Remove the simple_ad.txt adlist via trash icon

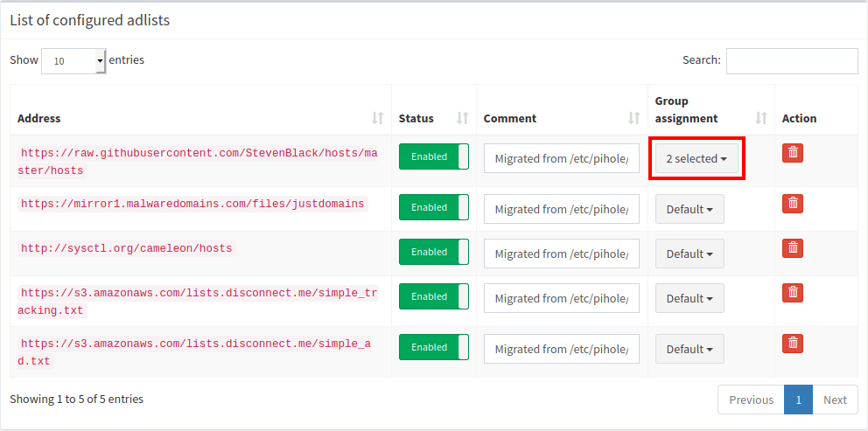(x=792, y=344)
